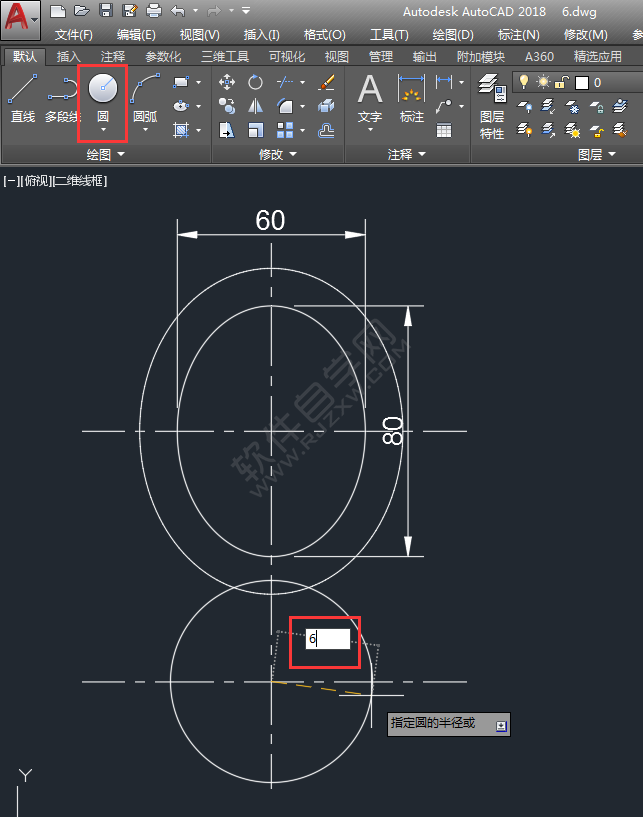Select the Mirror tool

point(255,106)
